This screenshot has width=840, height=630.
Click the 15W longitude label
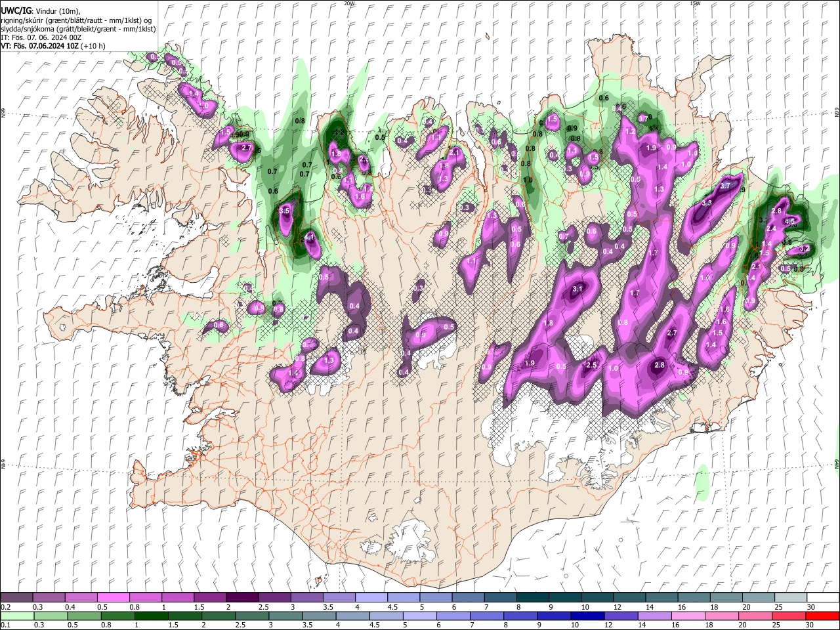click(x=695, y=3)
